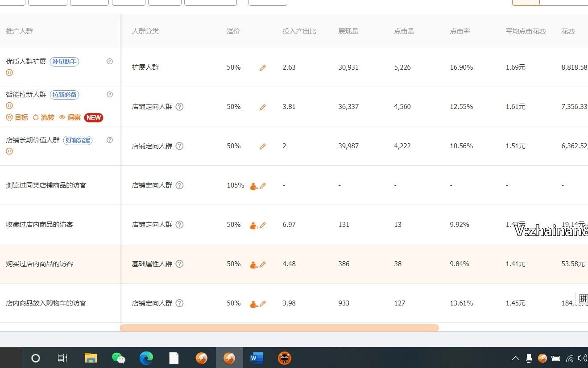
Task: Open Microsoft Edge from taskbar
Action: coord(146,358)
